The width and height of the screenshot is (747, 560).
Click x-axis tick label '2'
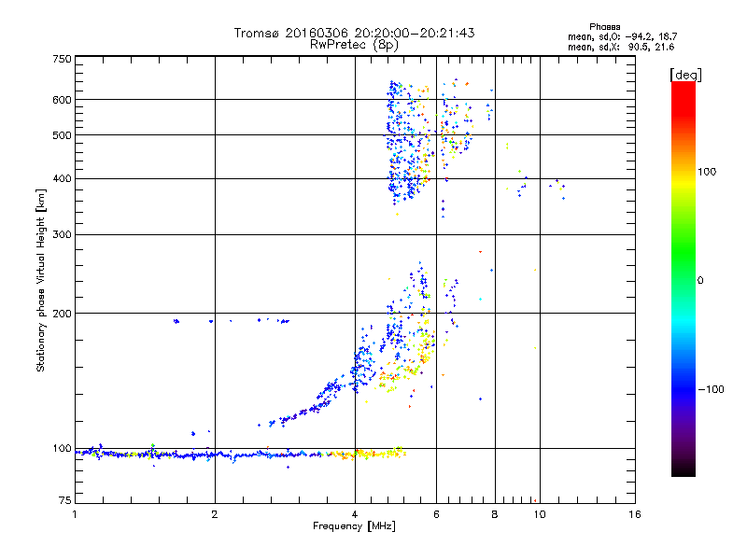pyautogui.click(x=215, y=515)
